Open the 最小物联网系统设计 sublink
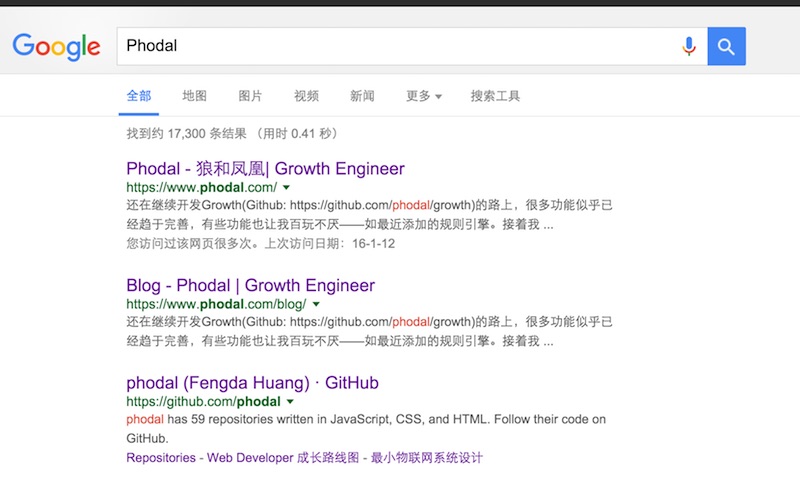800x490 pixels. tap(427, 458)
